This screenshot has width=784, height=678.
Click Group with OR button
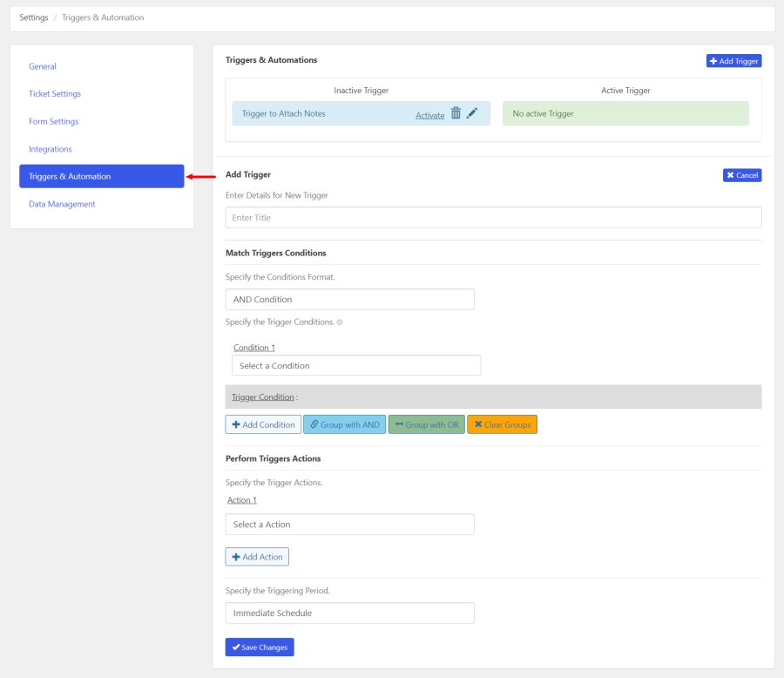[x=426, y=424]
